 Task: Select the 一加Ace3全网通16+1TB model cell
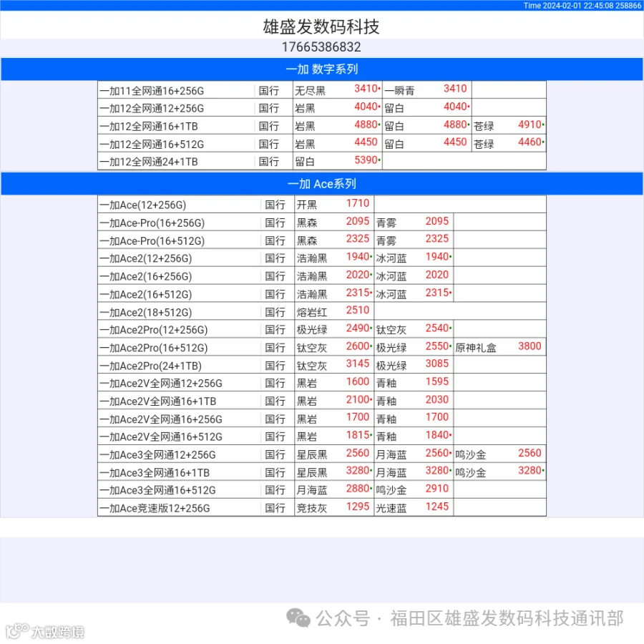[x=180, y=473]
